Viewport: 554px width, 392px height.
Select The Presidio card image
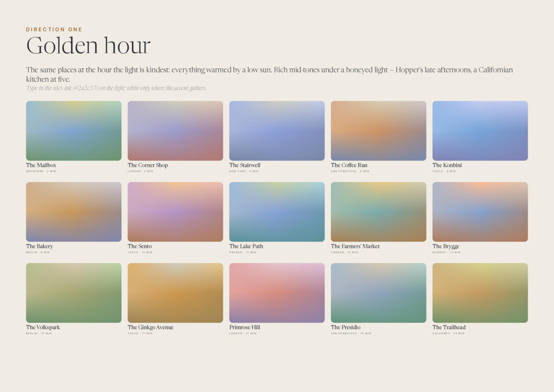click(379, 293)
